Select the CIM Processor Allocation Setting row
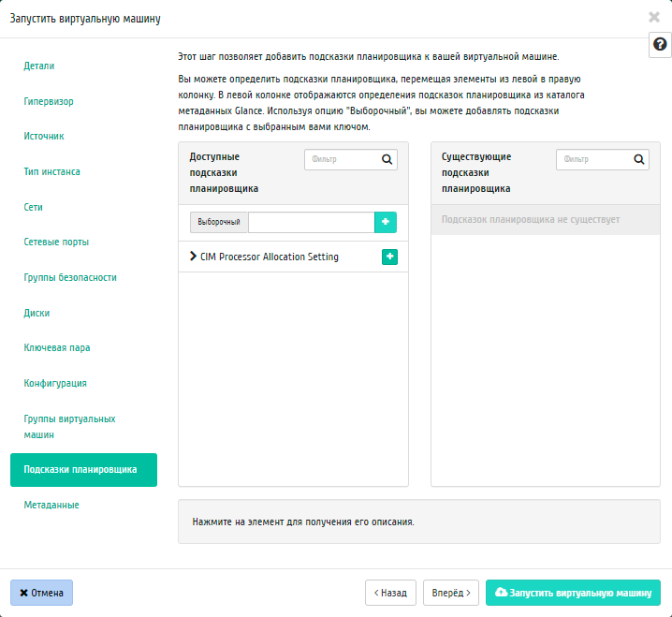This screenshot has width=672, height=617. (x=293, y=257)
